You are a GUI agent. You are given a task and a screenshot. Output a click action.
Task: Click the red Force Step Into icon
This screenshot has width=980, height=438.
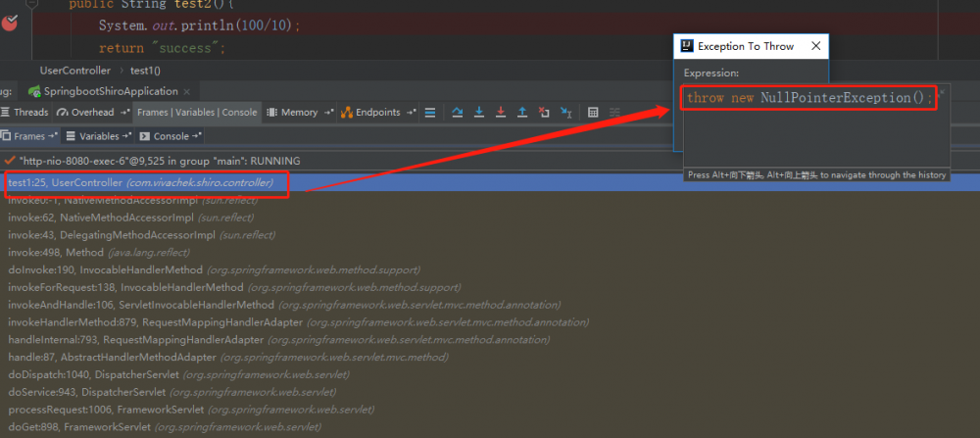(x=501, y=113)
